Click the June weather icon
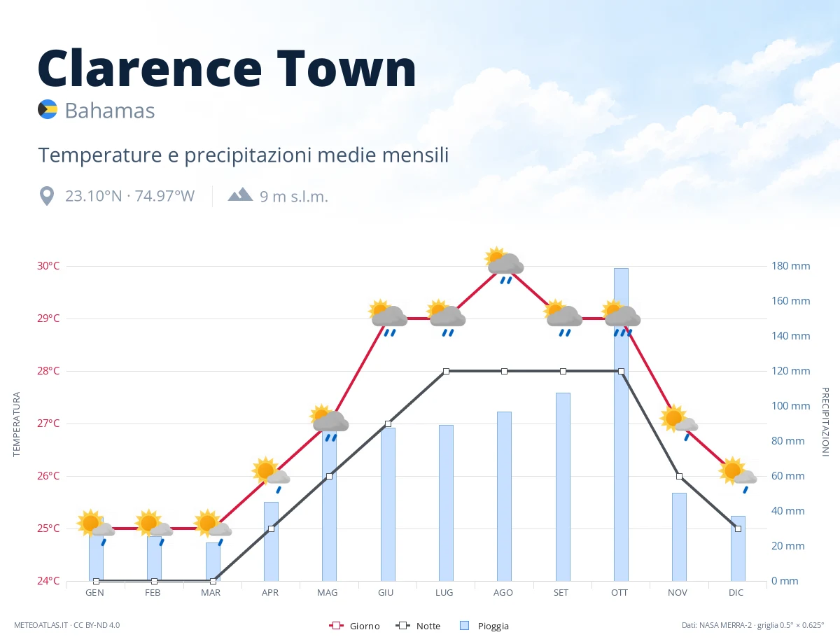The image size is (840, 644). pos(388,317)
